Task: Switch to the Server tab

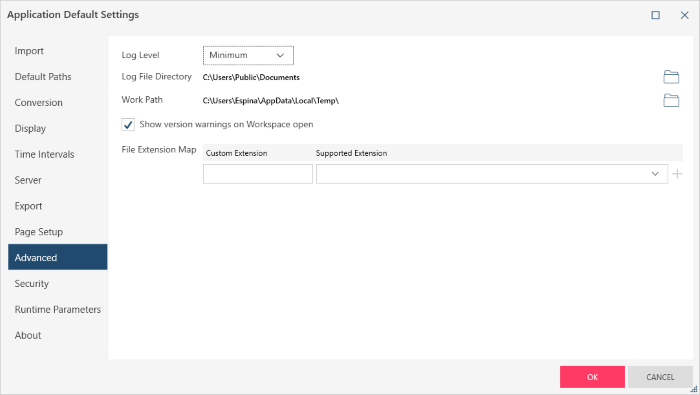Action: [x=58, y=180]
